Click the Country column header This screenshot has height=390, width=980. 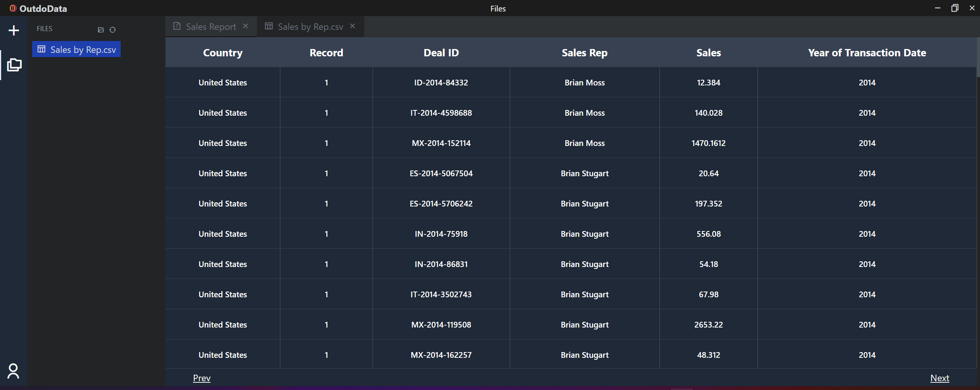tap(223, 52)
